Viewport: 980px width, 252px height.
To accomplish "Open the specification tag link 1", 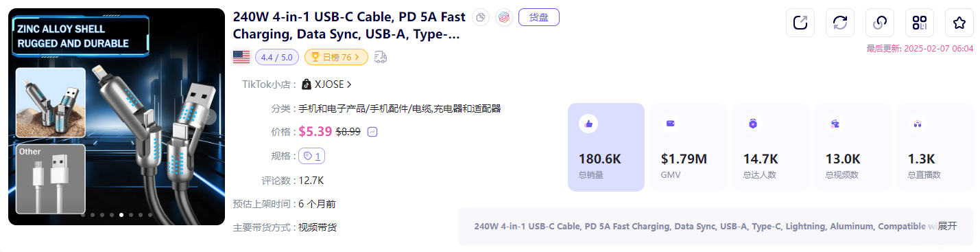I will 312,157.
